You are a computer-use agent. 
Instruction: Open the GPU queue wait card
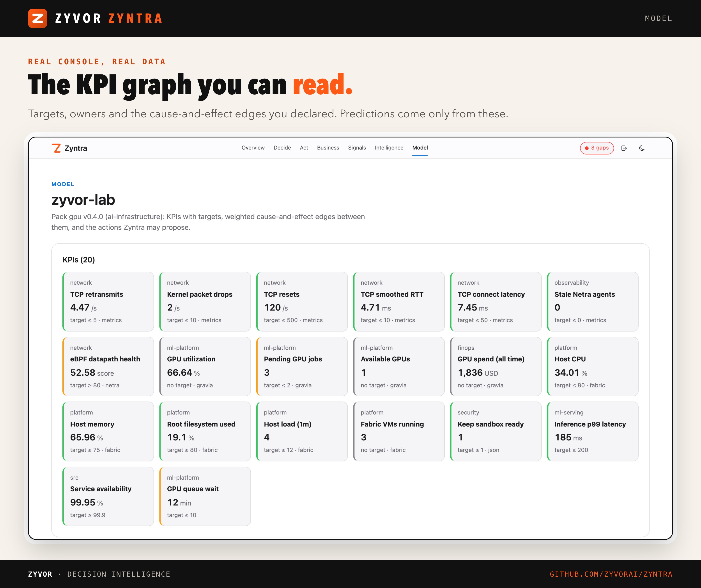point(205,496)
